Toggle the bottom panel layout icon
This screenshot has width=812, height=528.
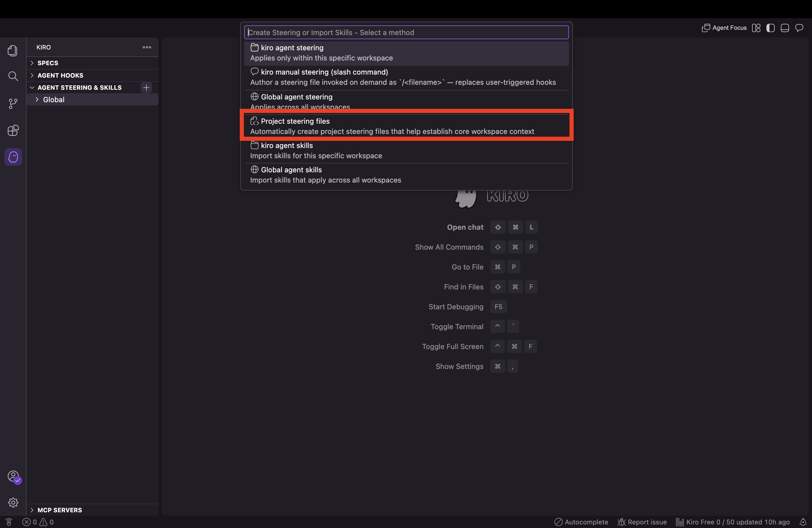(x=785, y=28)
